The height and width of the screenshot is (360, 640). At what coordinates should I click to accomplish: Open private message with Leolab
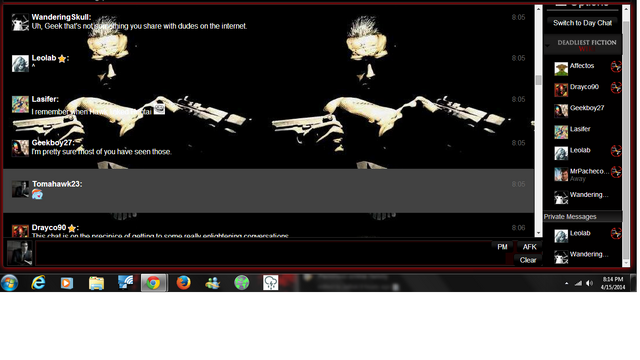point(580,233)
